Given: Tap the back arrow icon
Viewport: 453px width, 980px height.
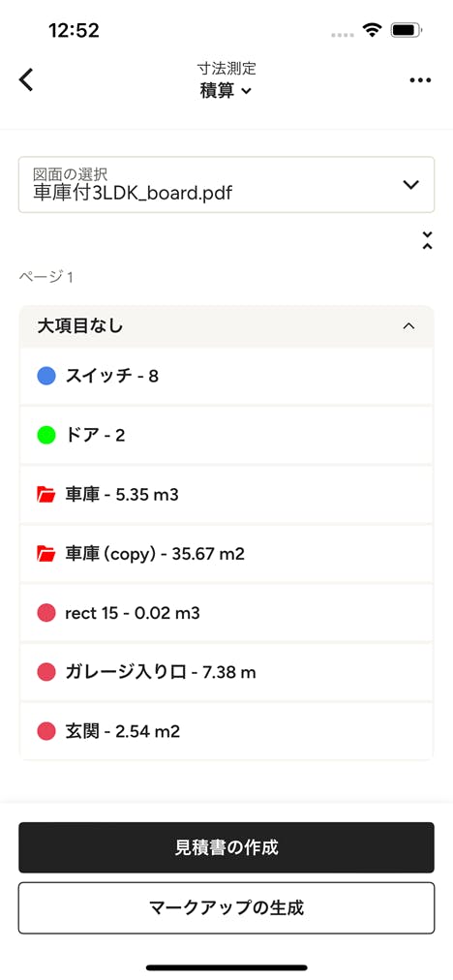Looking at the screenshot, I should (25, 80).
